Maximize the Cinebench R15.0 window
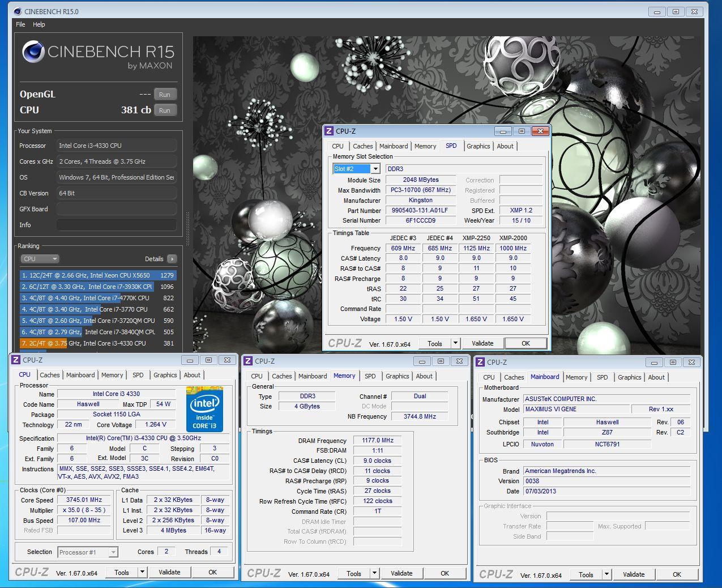This screenshot has height=588, width=722. coord(676,11)
